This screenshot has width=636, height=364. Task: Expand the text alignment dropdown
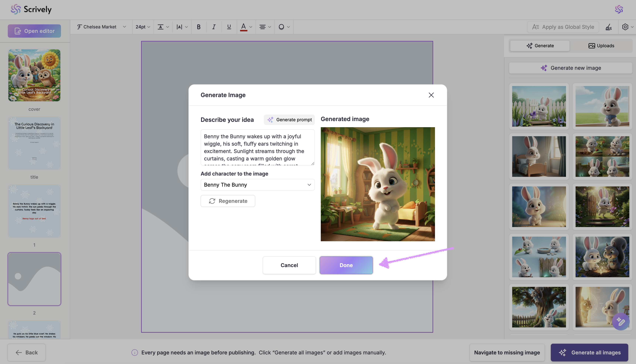265,27
